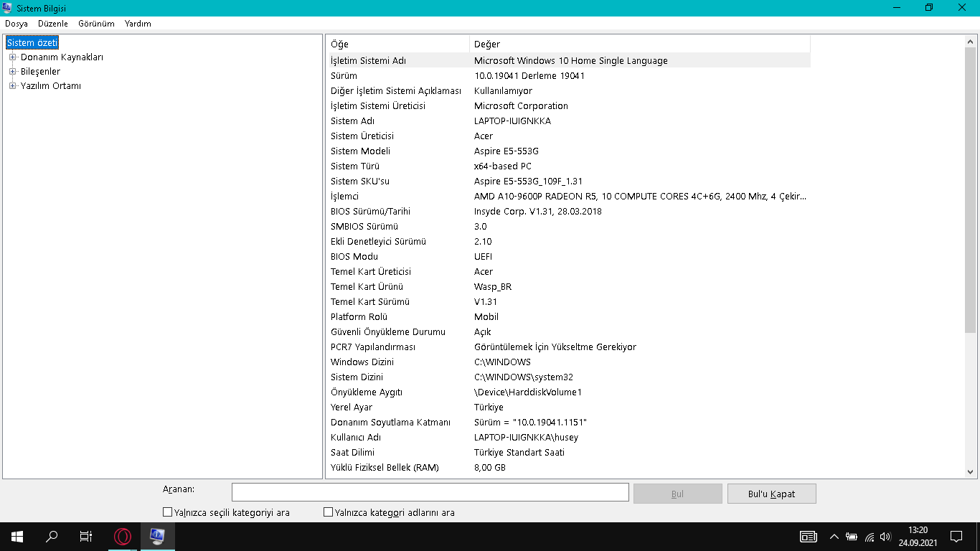Viewport: 980px width, 551px height.
Task: Open the Windows Start menu
Action: [x=17, y=537]
